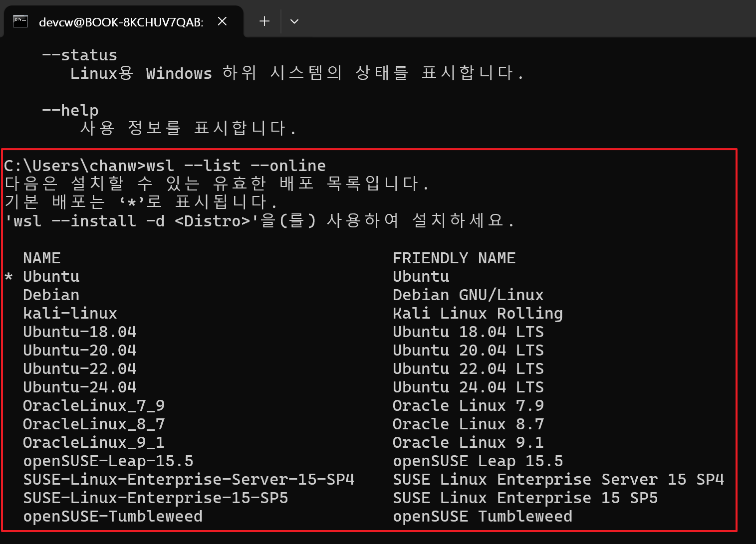Click the 'Ubuntu-24.04' distro name

click(80, 387)
